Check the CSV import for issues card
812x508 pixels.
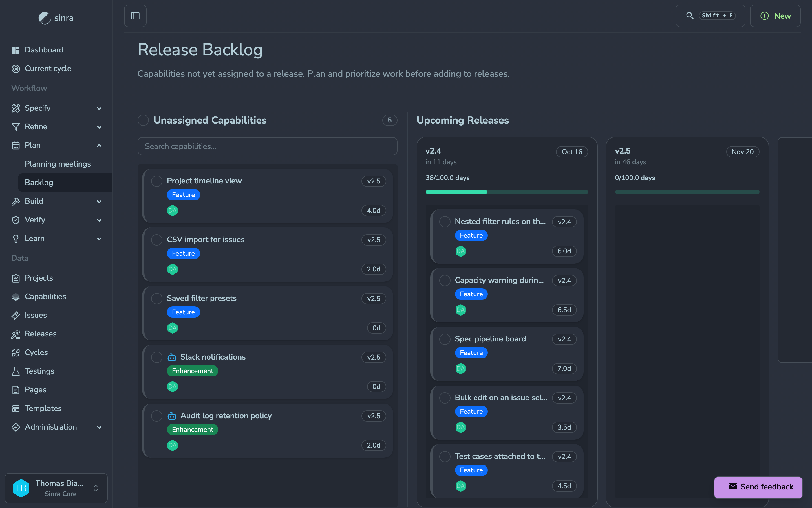(156, 240)
